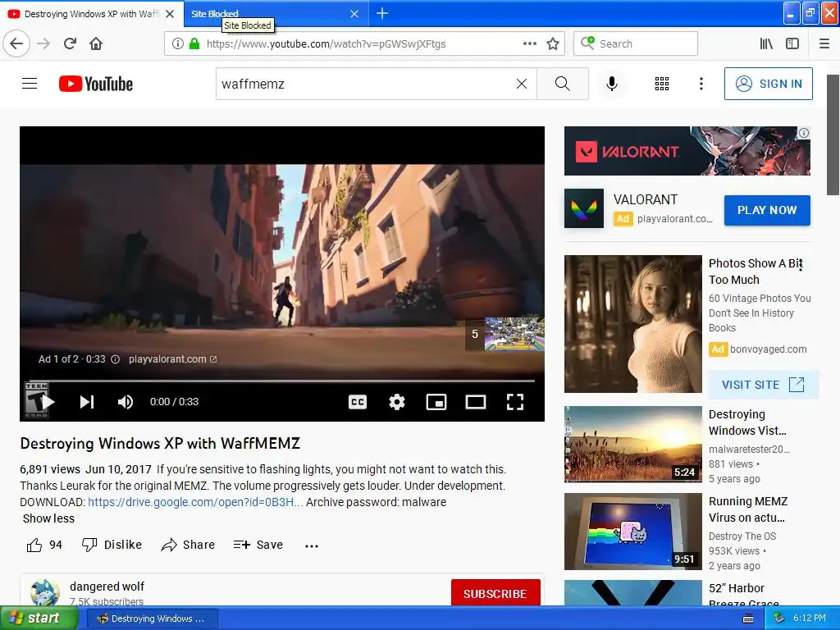This screenshot has height=630, width=840.
Task: Open video settings gear icon
Action: tap(397, 402)
